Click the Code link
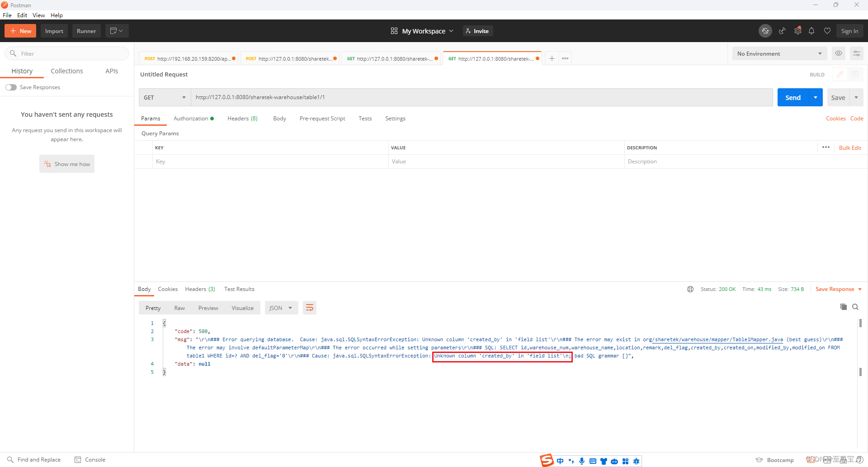 pyautogui.click(x=857, y=119)
